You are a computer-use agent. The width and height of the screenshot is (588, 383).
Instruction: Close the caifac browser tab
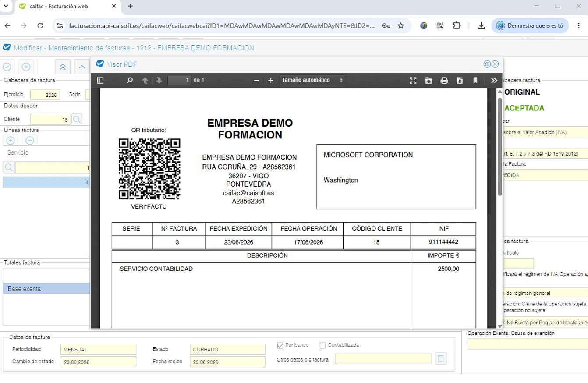coord(113,6)
